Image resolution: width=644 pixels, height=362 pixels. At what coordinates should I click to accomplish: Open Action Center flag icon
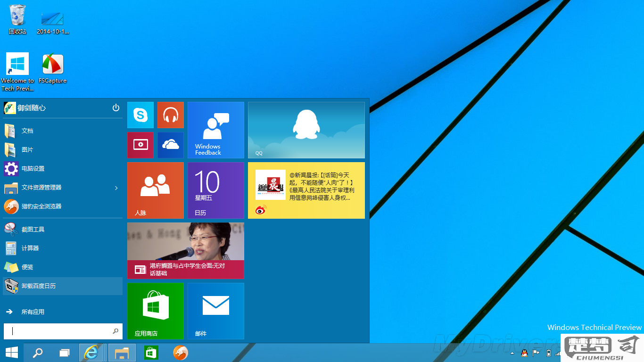click(x=536, y=353)
